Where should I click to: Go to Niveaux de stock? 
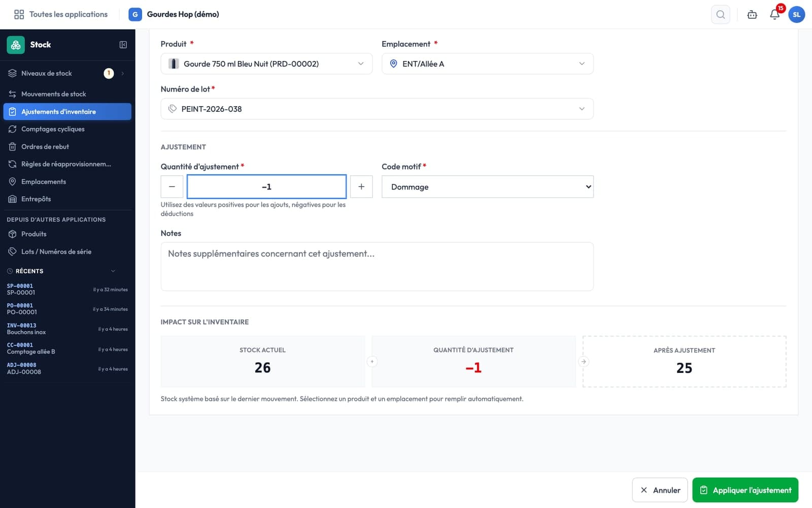pos(47,74)
